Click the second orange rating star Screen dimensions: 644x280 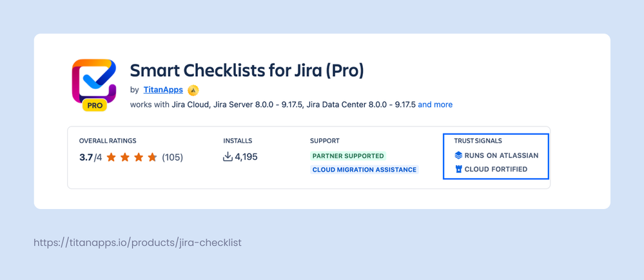[x=125, y=157]
